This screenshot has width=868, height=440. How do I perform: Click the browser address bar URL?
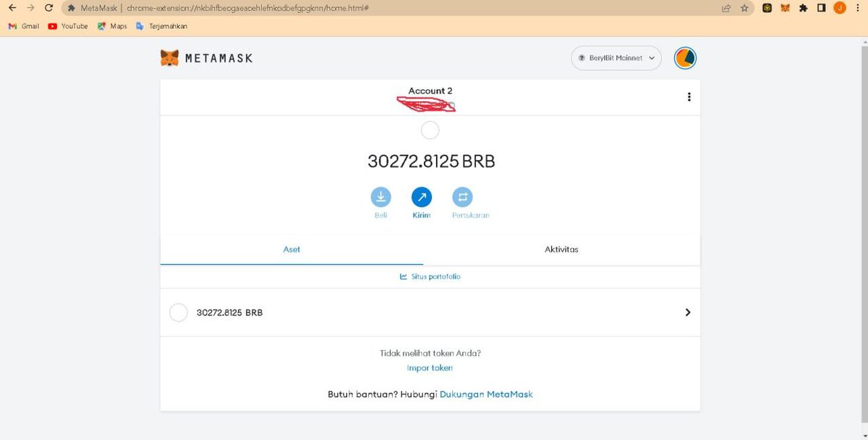click(x=248, y=8)
